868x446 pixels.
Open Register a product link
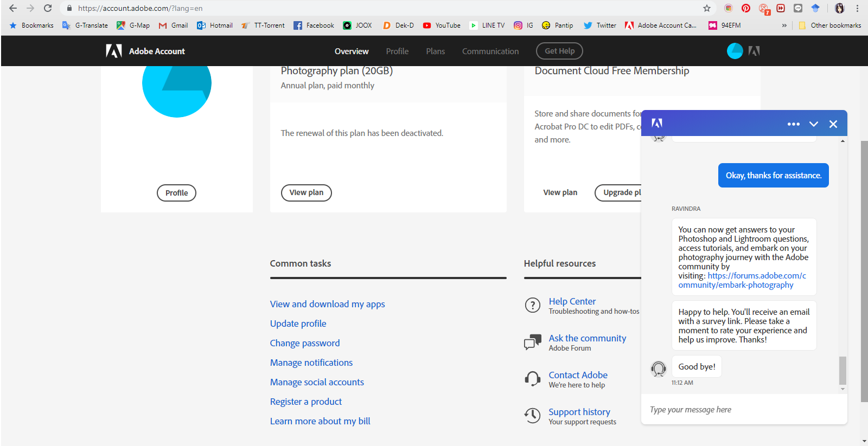click(306, 402)
